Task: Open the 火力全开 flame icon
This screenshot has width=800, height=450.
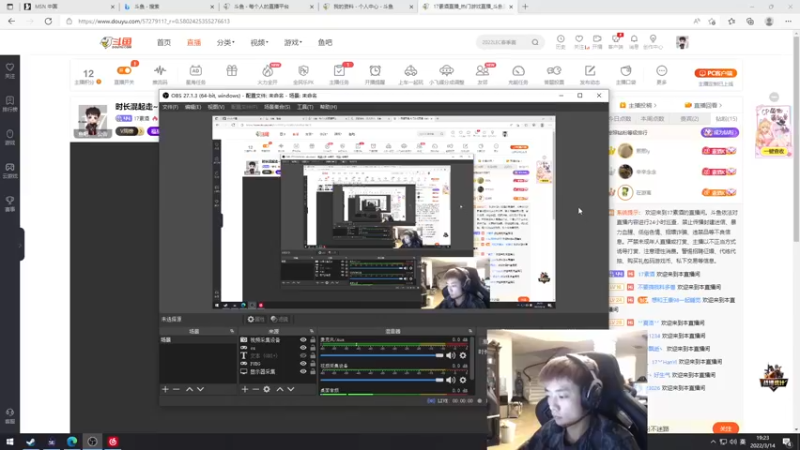Action: point(267,70)
